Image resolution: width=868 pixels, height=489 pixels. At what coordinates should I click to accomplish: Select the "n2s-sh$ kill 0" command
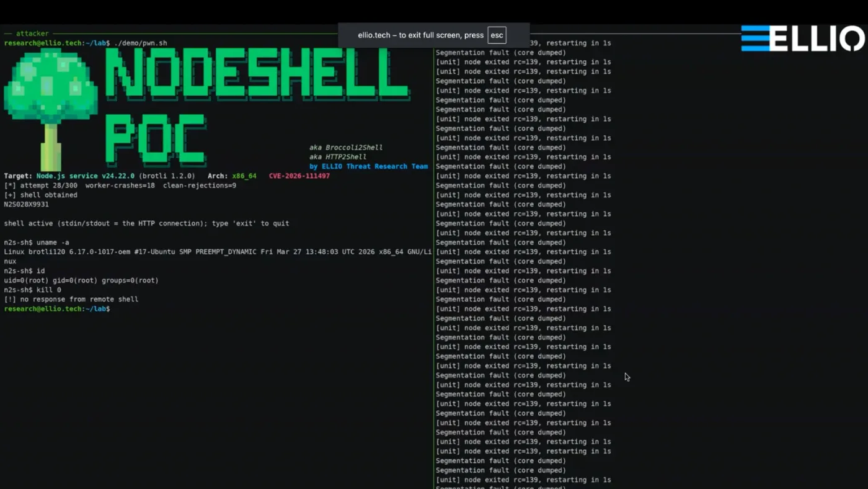32,290
